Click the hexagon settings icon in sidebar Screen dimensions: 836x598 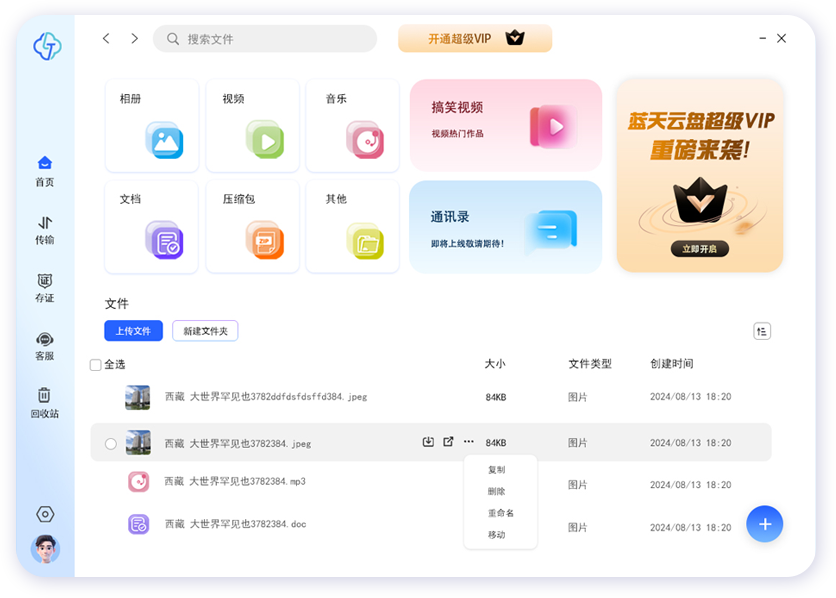point(45,514)
